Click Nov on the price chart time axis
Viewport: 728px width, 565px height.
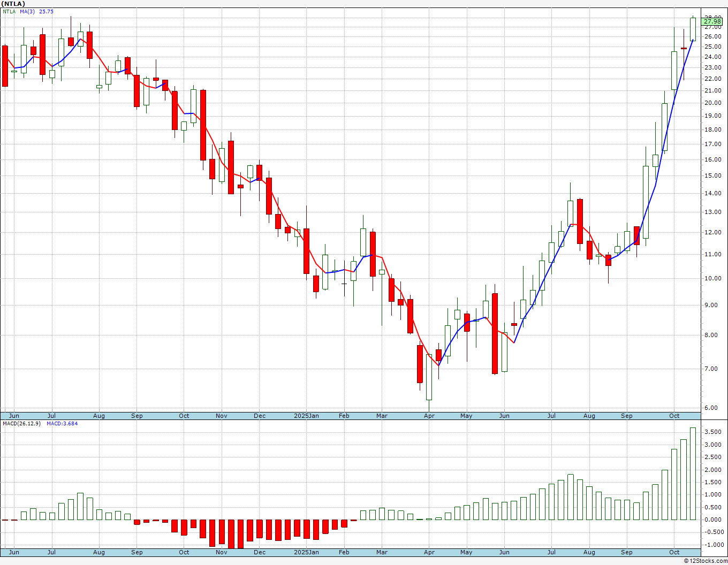point(222,416)
